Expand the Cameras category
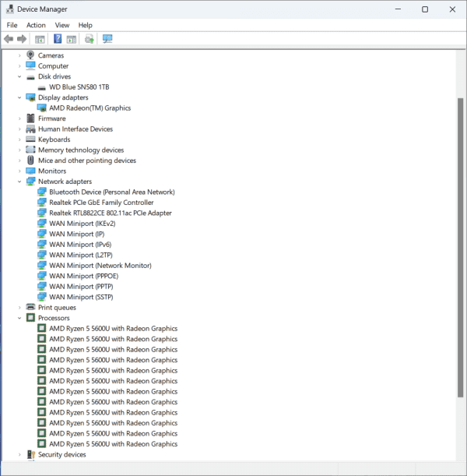The width and height of the screenshot is (467, 476). pyautogui.click(x=19, y=55)
